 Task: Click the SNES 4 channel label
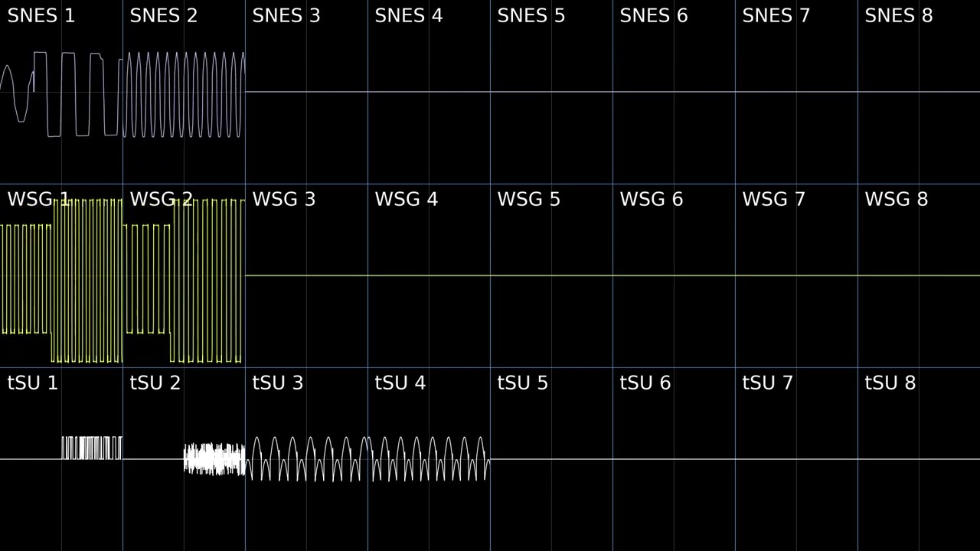409,16
